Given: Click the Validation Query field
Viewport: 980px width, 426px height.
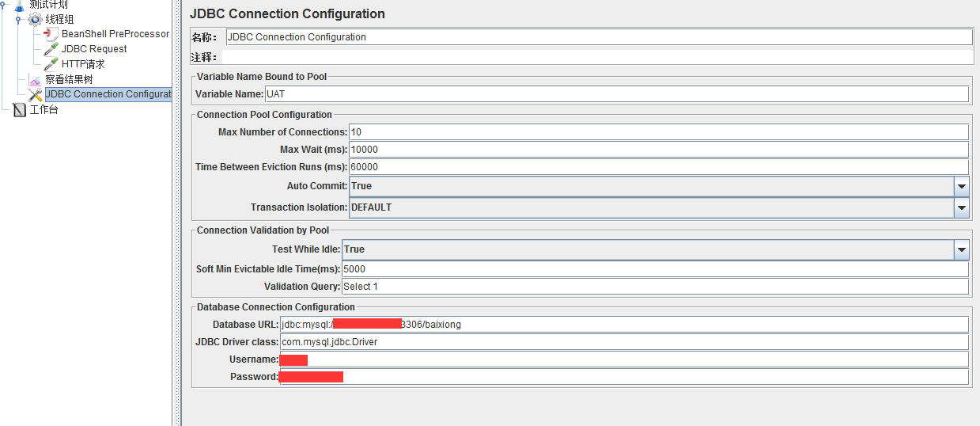Looking at the screenshot, I should [654, 287].
